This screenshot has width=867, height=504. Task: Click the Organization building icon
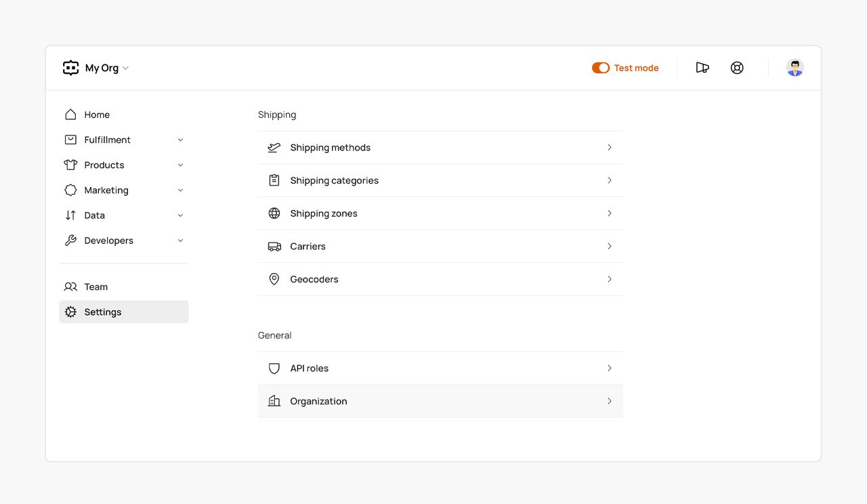click(x=274, y=401)
